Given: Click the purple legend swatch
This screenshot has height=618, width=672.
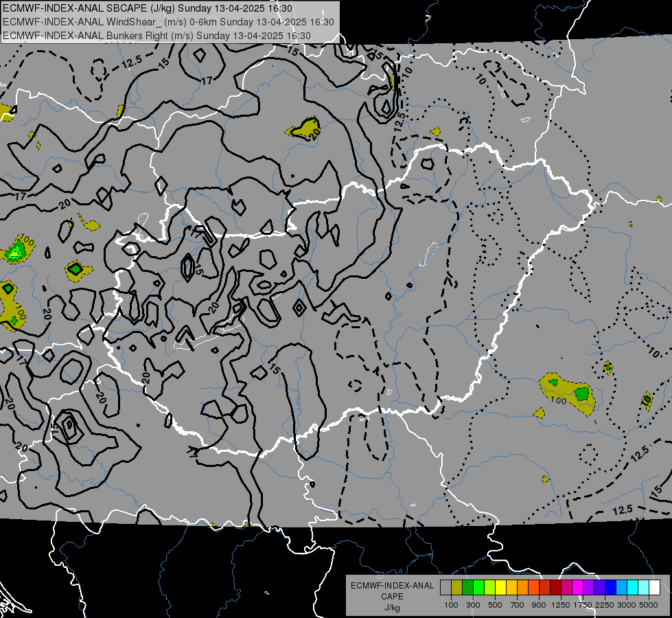Looking at the screenshot, I should point(589,588).
